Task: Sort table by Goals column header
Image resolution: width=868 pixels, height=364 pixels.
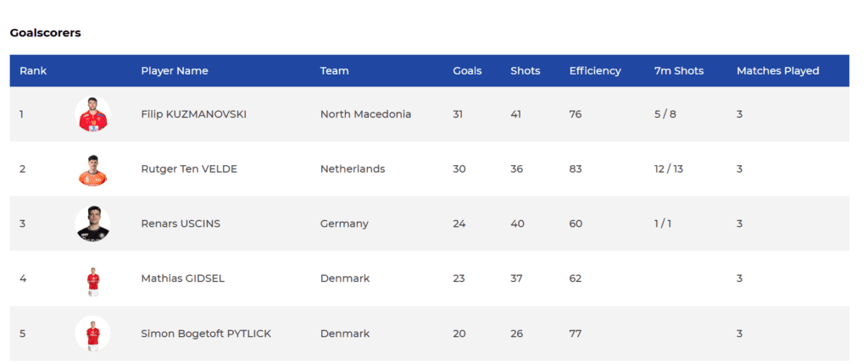Action: pos(467,71)
